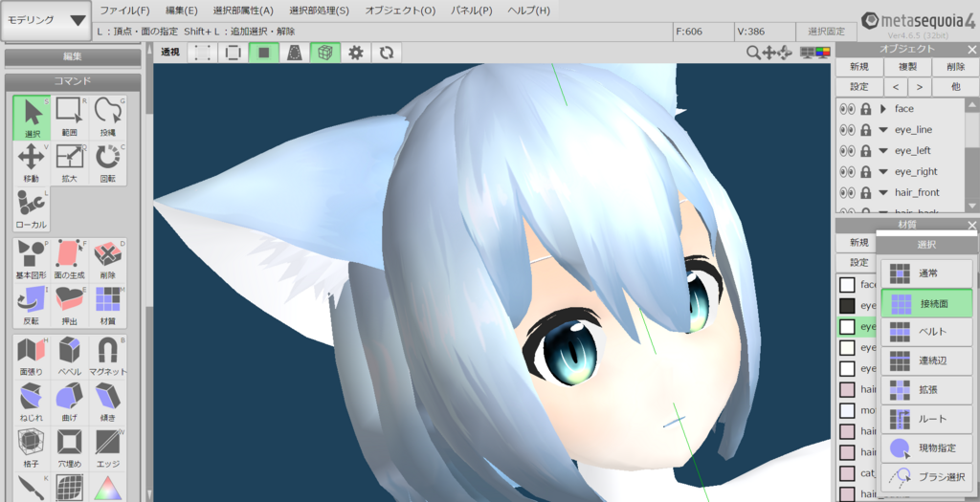
Task: Pick the knife tool icon
Action: (x=32, y=487)
